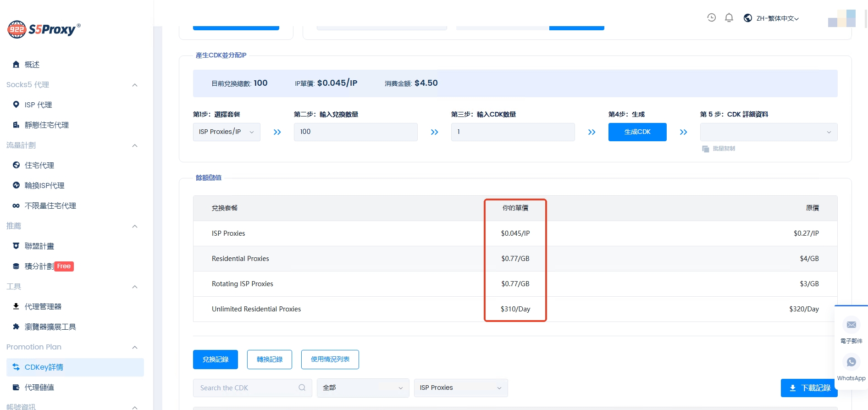Click the 下載記錄 download button
This screenshot has height=410, width=868.
tap(809, 388)
